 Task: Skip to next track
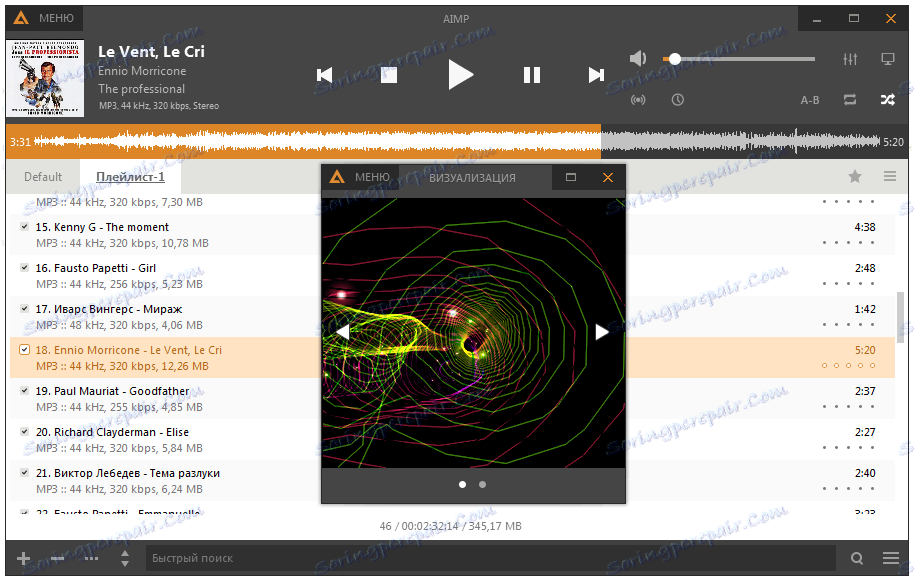[596, 75]
